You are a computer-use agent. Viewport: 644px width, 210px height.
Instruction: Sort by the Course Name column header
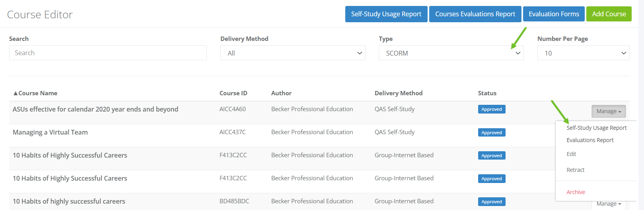pyautogui.click(x=35, y=93)
